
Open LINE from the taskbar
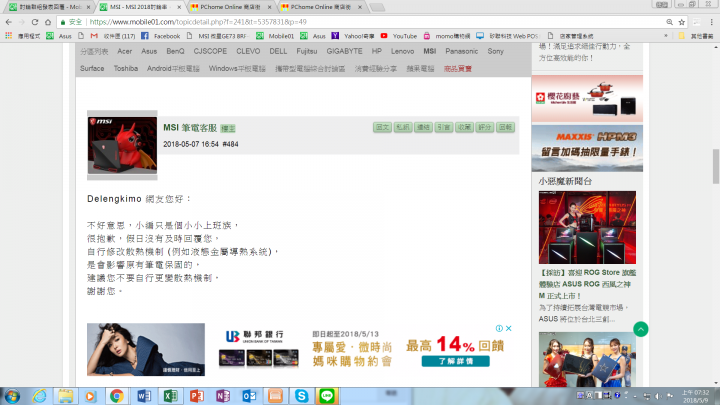[327, 396]
